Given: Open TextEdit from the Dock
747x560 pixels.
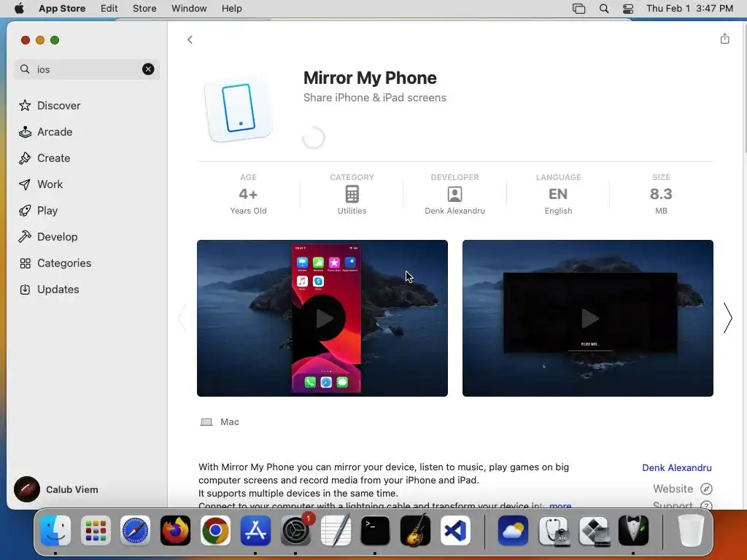Looking at the screenshot, I should click(x=336, y=530).
